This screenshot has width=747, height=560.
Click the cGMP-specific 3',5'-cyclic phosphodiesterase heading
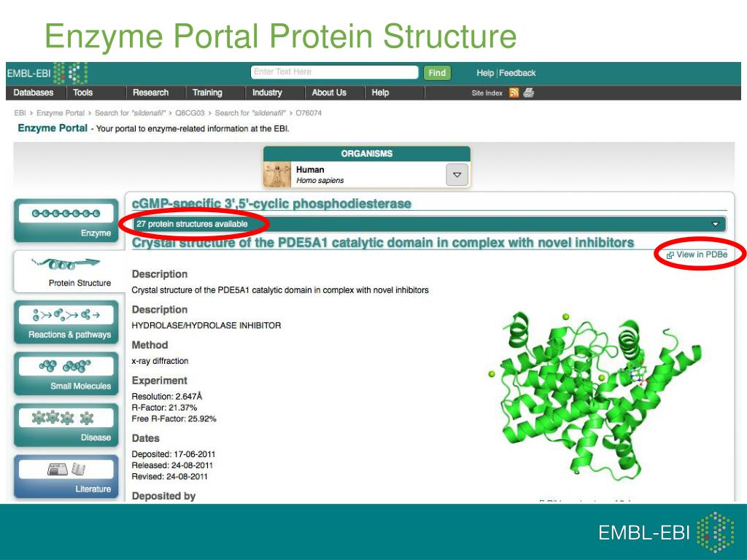(x=271, y=204)
